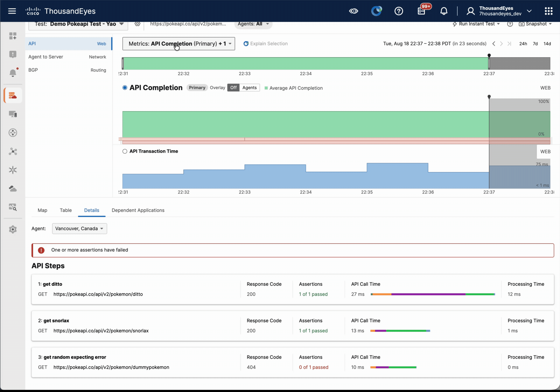Open the apps grid launcher icon
Image resolution: width=560 pixels, height=392 pixels.
coord(549,11)
